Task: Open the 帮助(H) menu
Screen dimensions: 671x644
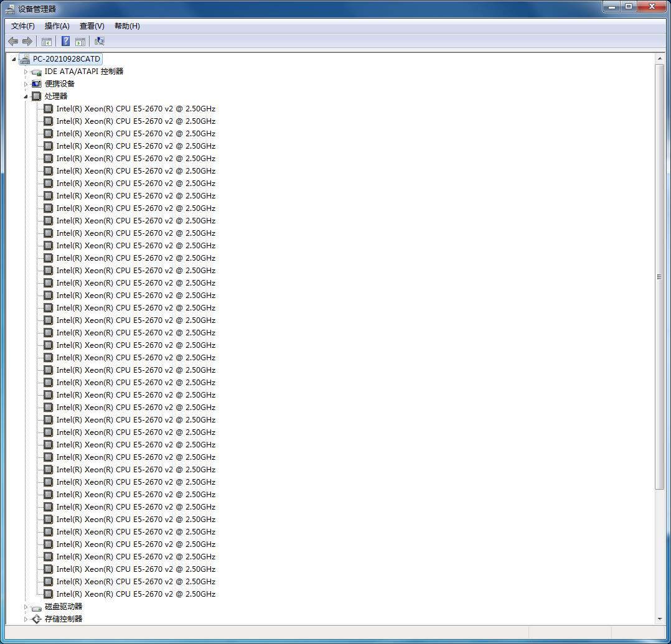Action: pyautogui.click(x=127, y=26)
